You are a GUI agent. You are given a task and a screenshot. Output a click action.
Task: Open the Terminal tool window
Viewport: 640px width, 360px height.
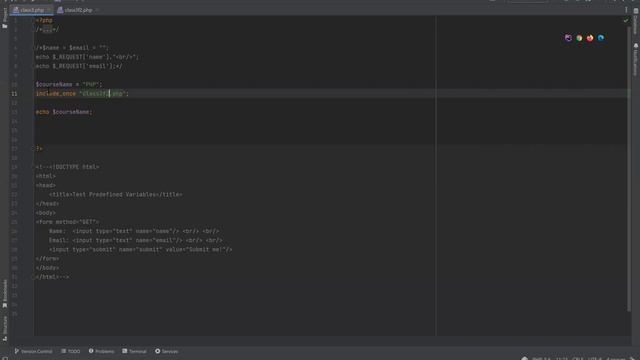click(134, 351)
